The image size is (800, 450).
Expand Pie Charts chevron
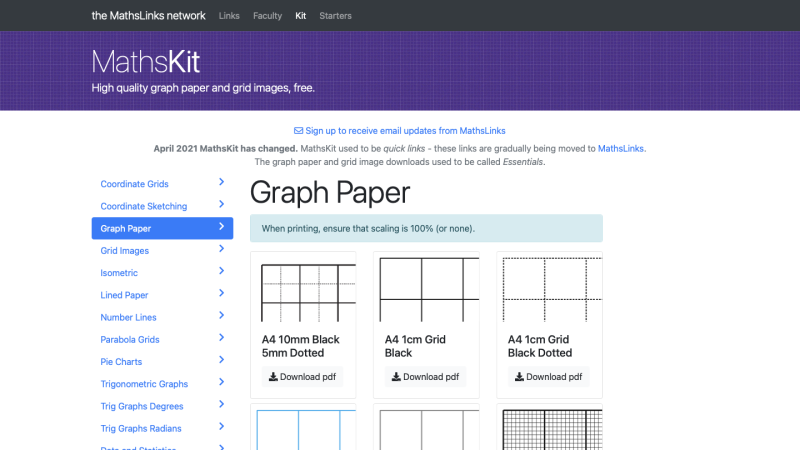coord(221,360)
